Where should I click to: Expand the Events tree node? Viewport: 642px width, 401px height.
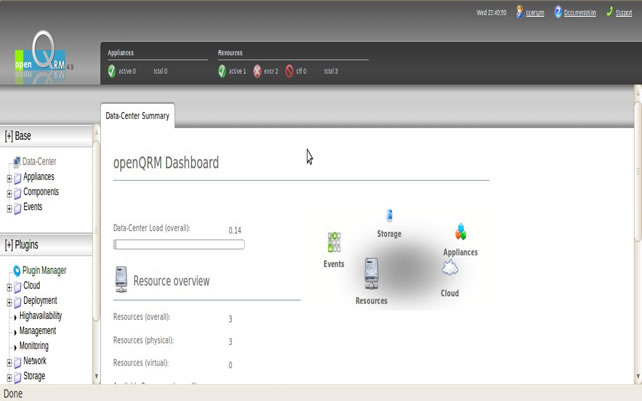[x=9, y=209]
